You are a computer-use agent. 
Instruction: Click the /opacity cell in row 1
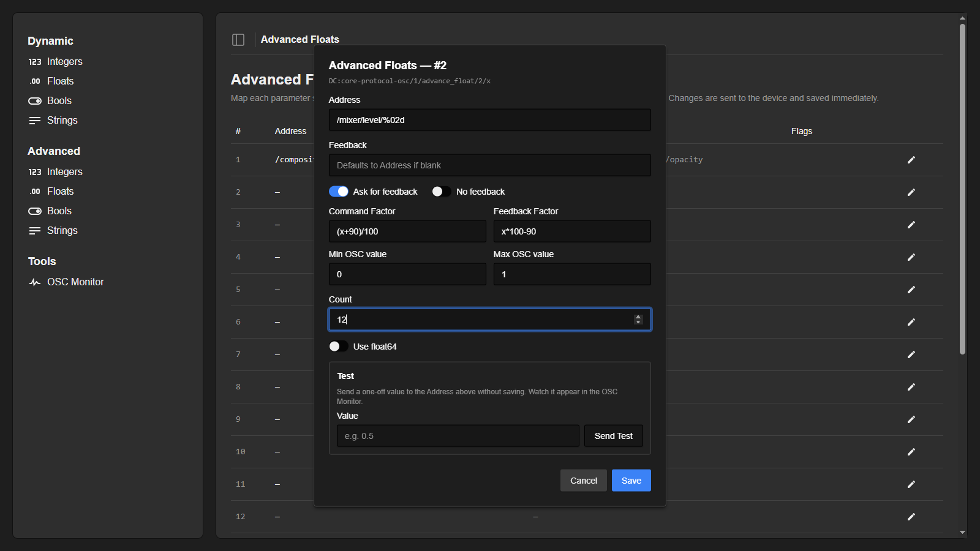click(x=685, y=160)
